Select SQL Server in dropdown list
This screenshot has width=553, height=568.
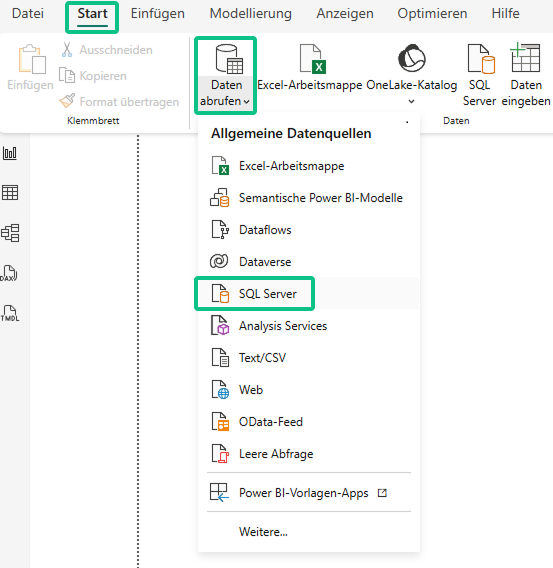(309, 293)
